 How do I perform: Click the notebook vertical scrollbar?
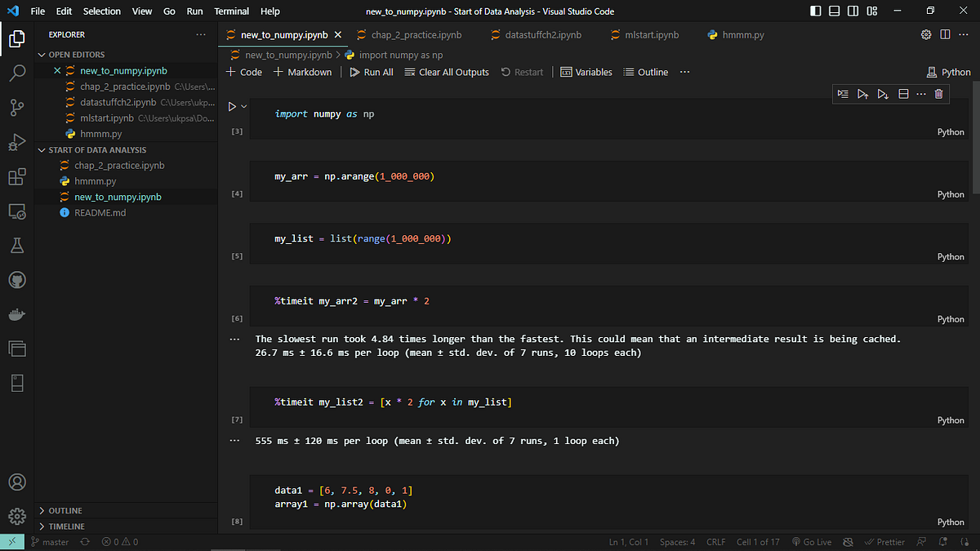click(x=974, y=147)
